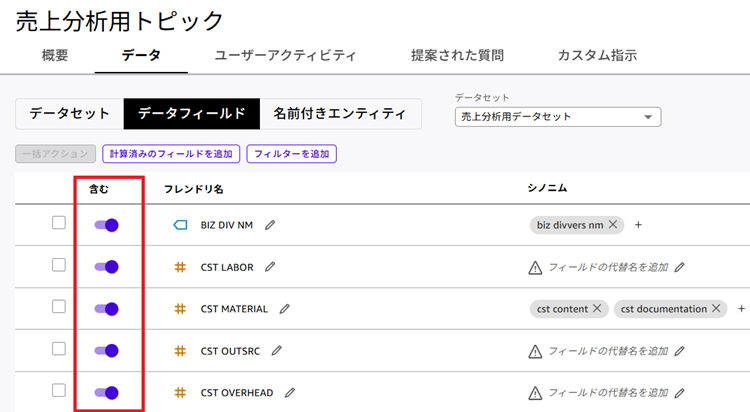
Task: Click the hash number-type icon for CST MATERIAL
Action: click(180, 309)
